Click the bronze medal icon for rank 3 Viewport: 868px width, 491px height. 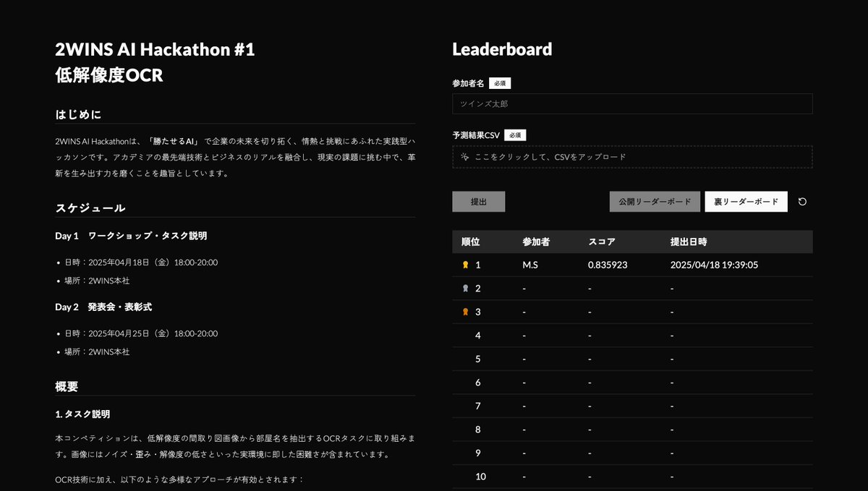465,312
